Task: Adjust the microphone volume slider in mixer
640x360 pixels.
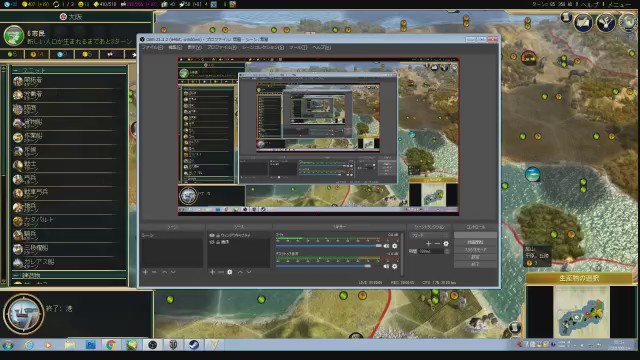Action: [329, 246]
